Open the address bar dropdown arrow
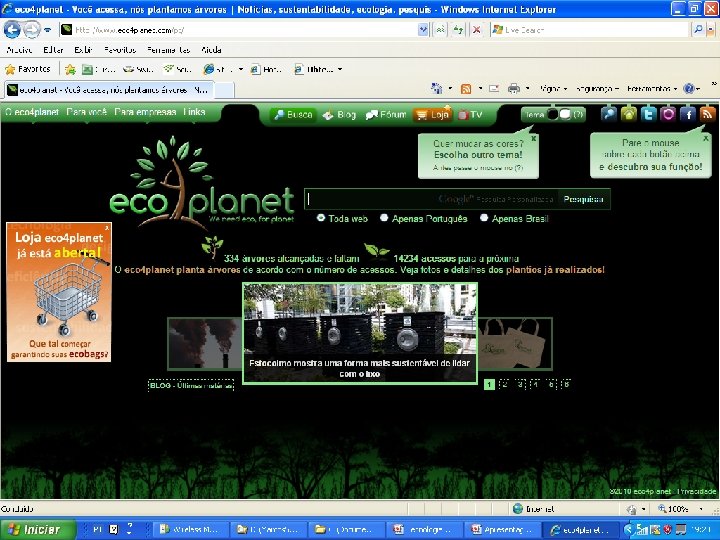Screen dimensions: 720x540 (423, 30)
